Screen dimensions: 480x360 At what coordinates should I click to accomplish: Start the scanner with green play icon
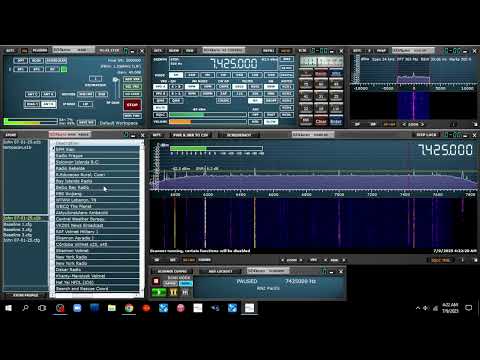[159, 292]
